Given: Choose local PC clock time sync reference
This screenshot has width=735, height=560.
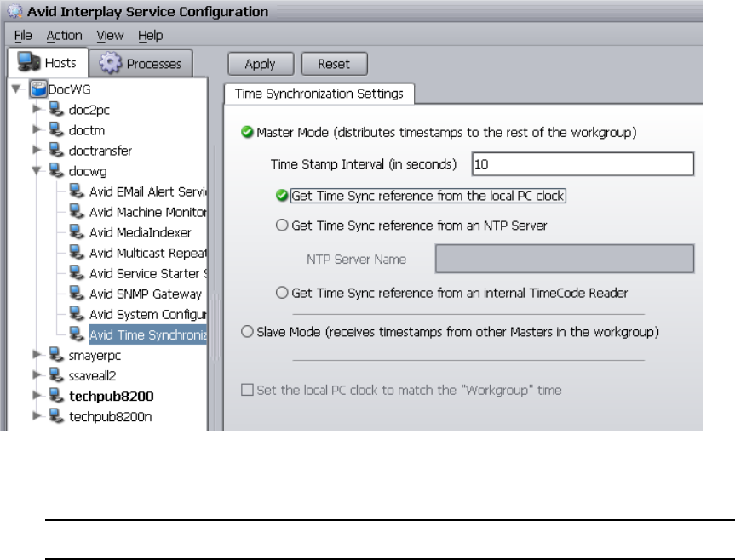Looking at the screenshot, I should click(x=282, y=196).
